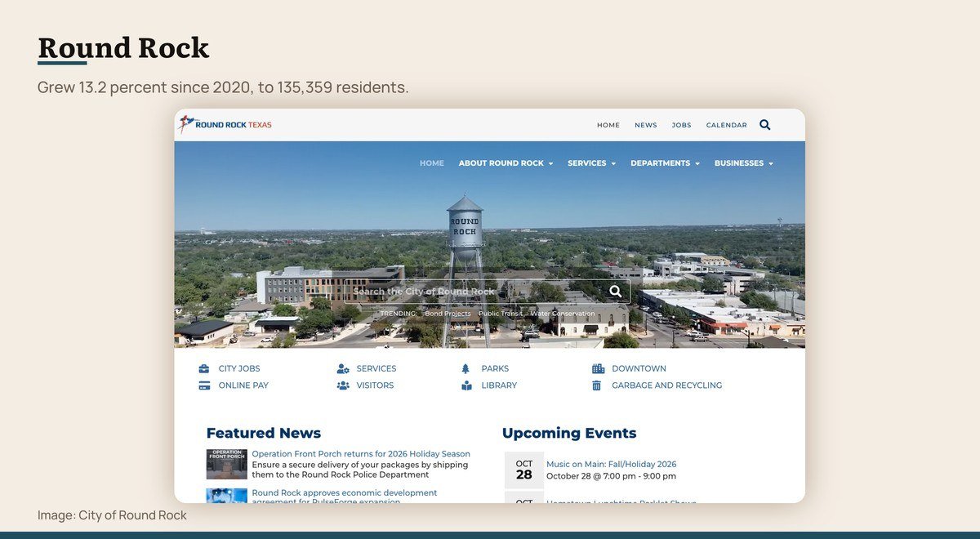This screenshot has height=539, width=980.
Task: Select Home in the hero navigation menu
Action: pos(432,163)
